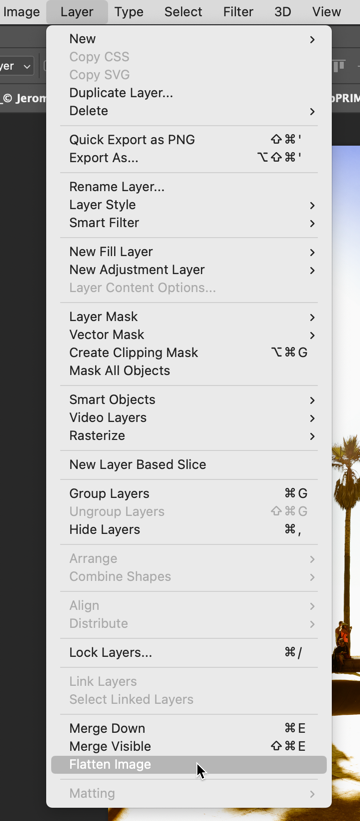Choose Duplicate Layer...
The height and width of the screenshot is (821, 360).
189,93
